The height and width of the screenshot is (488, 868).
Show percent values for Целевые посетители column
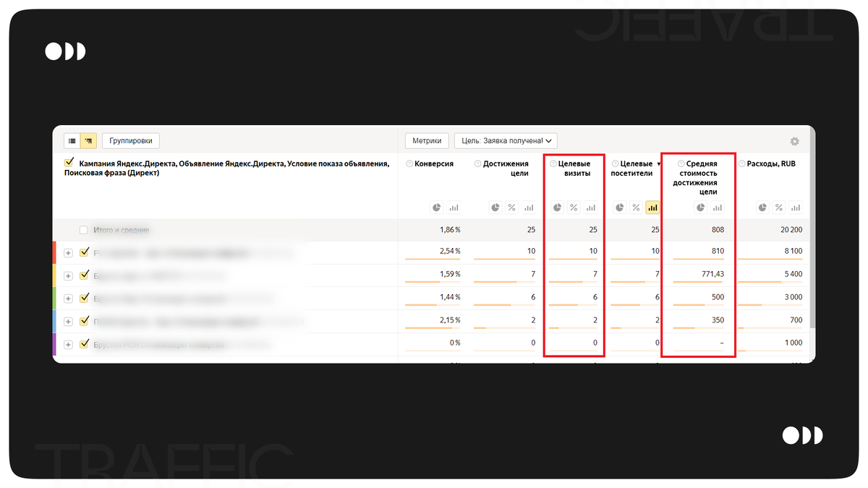coord(636,207)
